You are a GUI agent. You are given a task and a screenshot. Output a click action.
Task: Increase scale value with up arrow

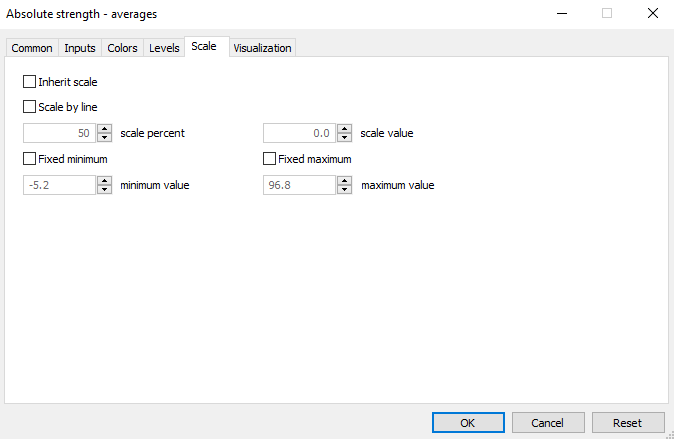tap(344, 128)
